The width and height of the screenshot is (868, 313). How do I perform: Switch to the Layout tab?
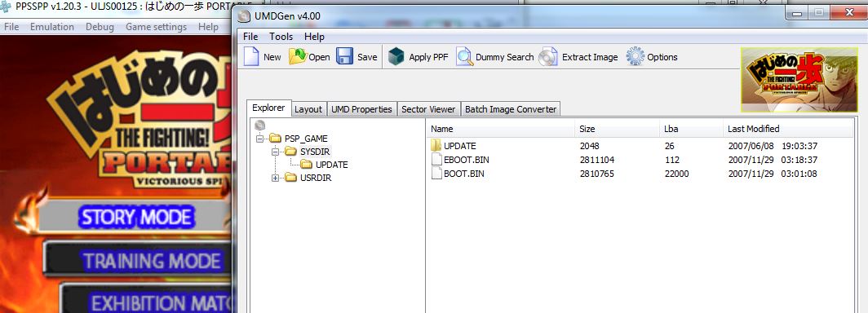(x=308, y=109)
